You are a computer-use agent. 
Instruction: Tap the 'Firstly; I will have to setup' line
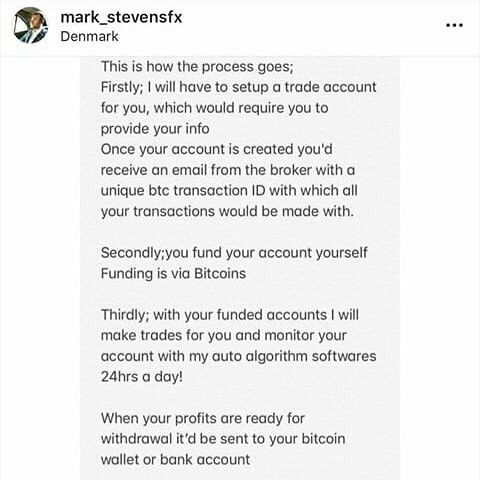239,87
